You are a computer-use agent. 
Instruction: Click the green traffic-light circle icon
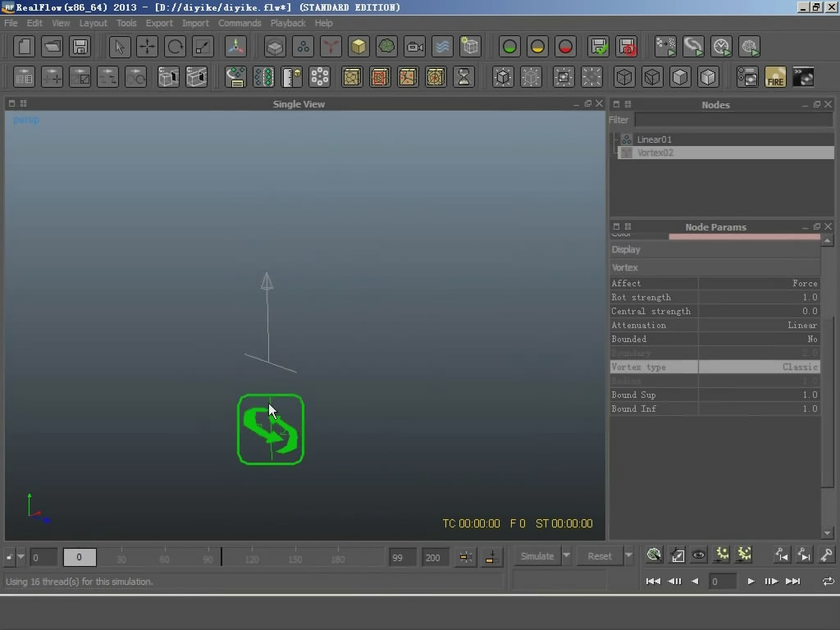[509, 47]
